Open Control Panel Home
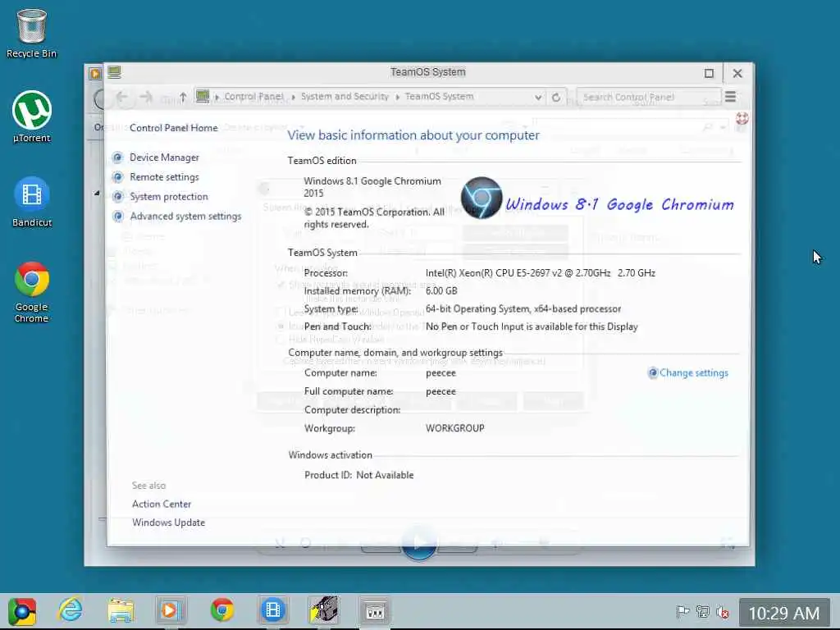Viewport: 840px width, 630px height. point(174,128)
